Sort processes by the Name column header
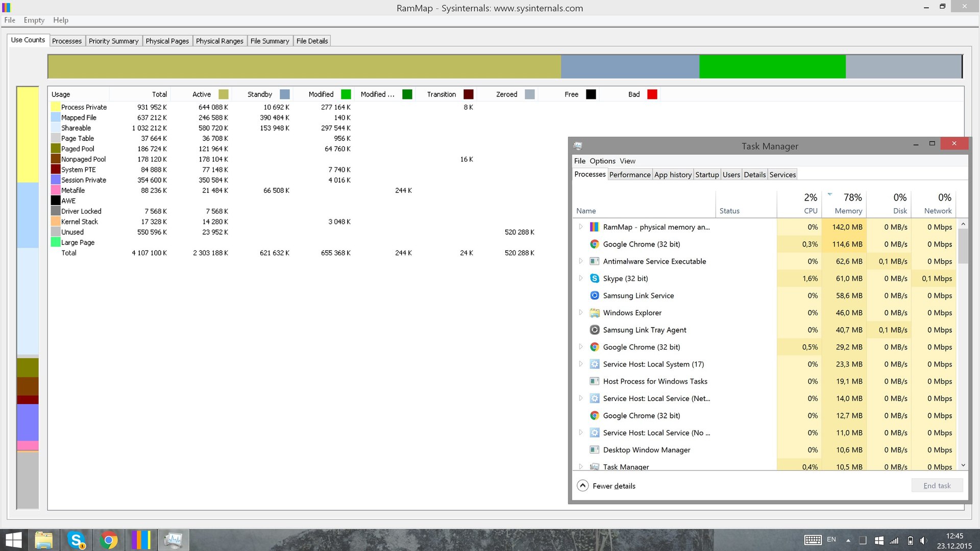980x551 pixels. tap(644, 204)
